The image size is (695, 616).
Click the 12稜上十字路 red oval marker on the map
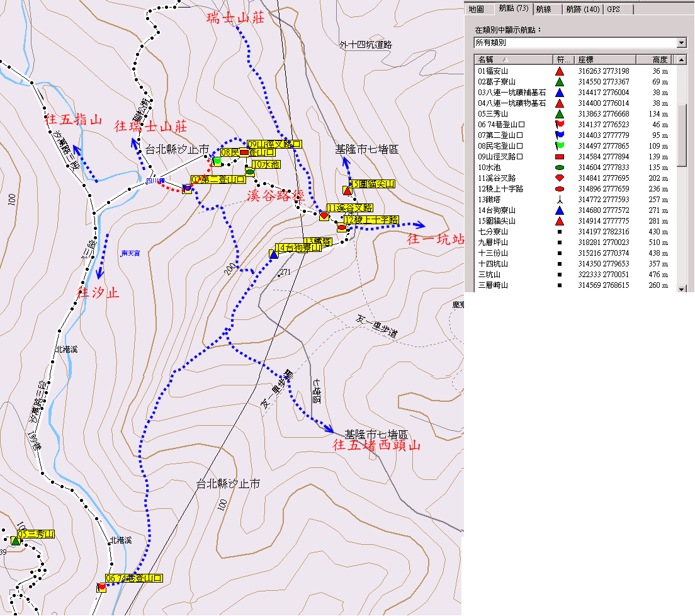coord(341,228)
